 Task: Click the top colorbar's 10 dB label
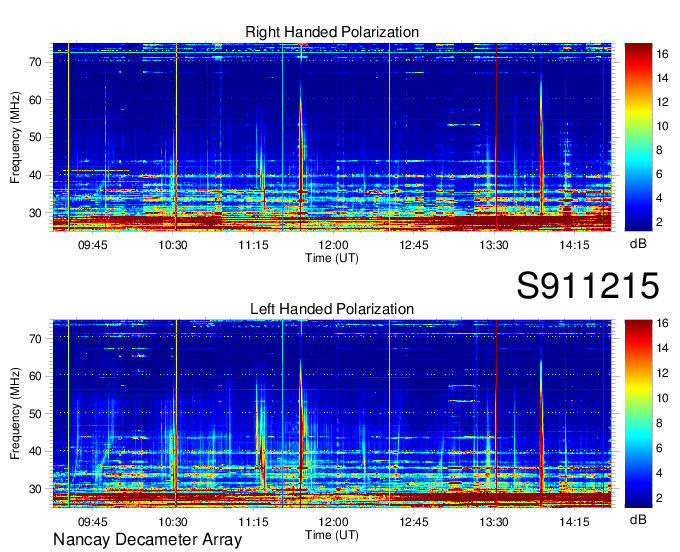(662, 126)
